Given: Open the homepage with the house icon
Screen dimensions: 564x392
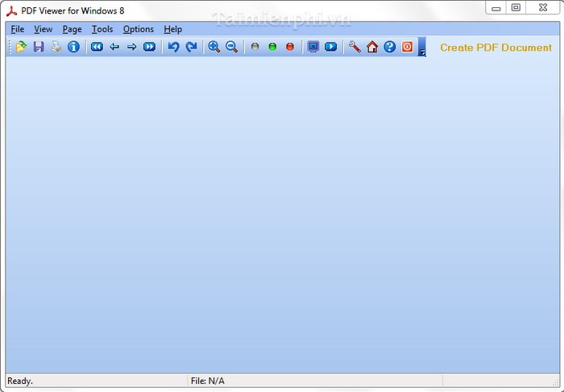Looking at the screenshot, I should click(372, 47).
